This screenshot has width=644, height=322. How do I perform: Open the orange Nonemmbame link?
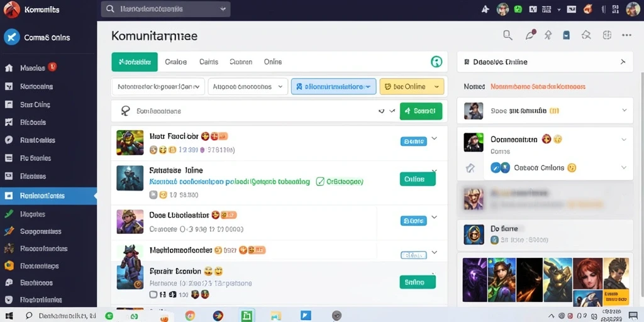[x=538, y=87]
